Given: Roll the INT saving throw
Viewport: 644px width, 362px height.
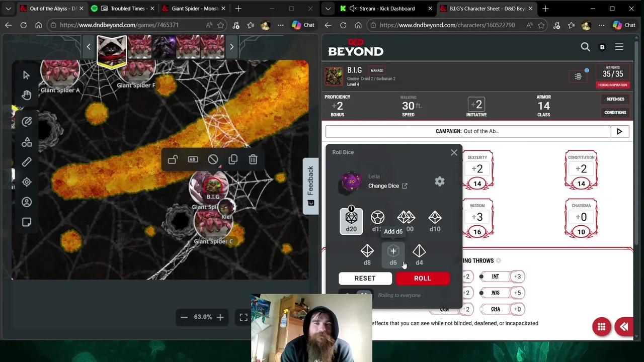Looking at the screenshot, I should coord(502,277).
